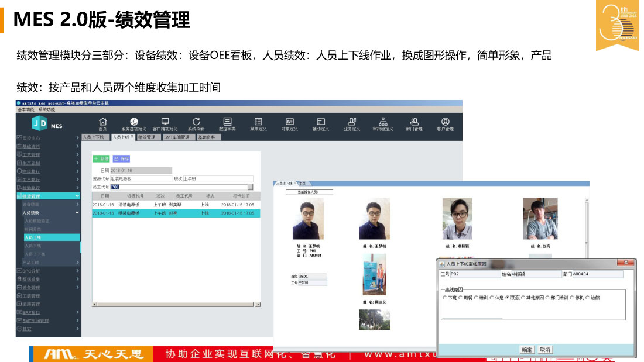
Task: Open 服务器初始化 toolbar icon
Action: [133, 122]
